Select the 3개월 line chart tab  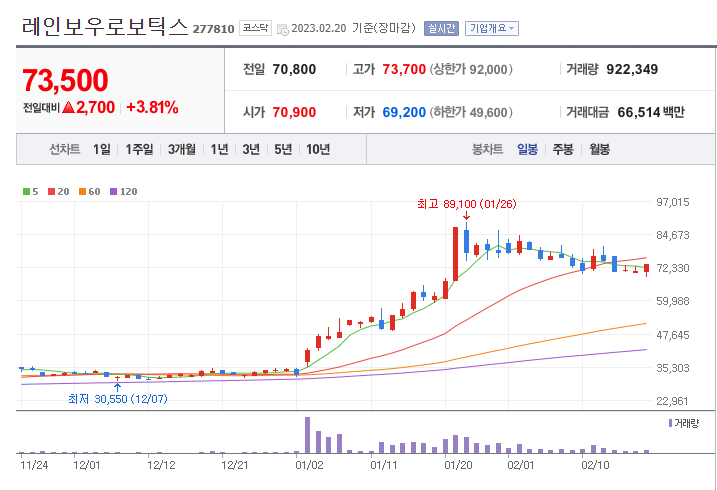[182, 149]
